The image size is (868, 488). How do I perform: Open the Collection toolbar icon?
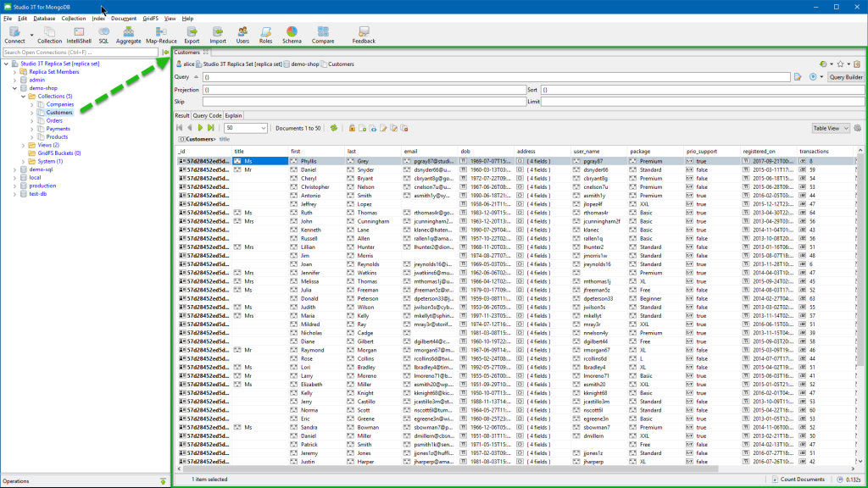49,35
